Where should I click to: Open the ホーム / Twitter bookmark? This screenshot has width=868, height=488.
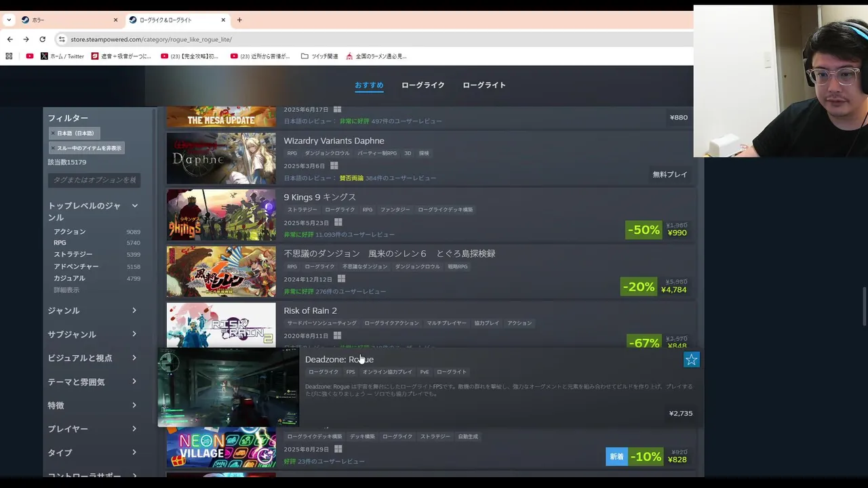click(x=62, y=56)
